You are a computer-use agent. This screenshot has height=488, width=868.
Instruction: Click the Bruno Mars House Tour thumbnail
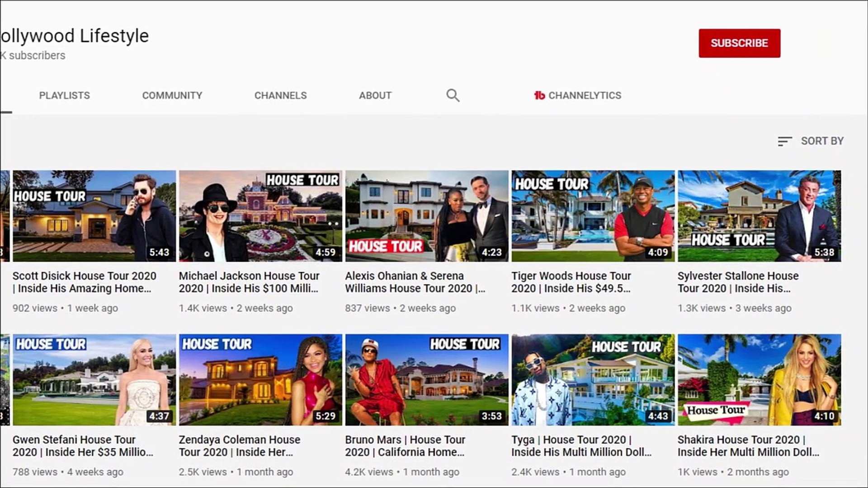(x=427, y=380)
